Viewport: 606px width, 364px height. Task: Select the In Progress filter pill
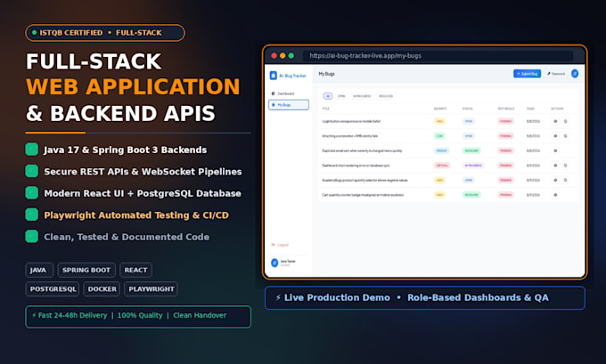[362, 96]
